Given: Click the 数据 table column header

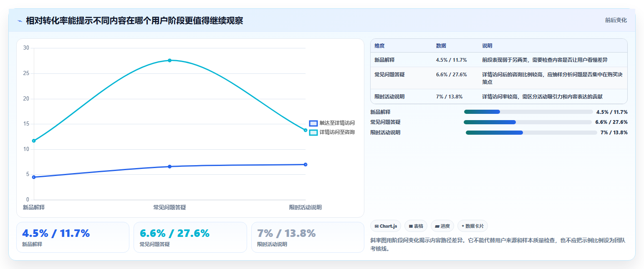Looking at the screenshot, I should [x=441, y=46].
